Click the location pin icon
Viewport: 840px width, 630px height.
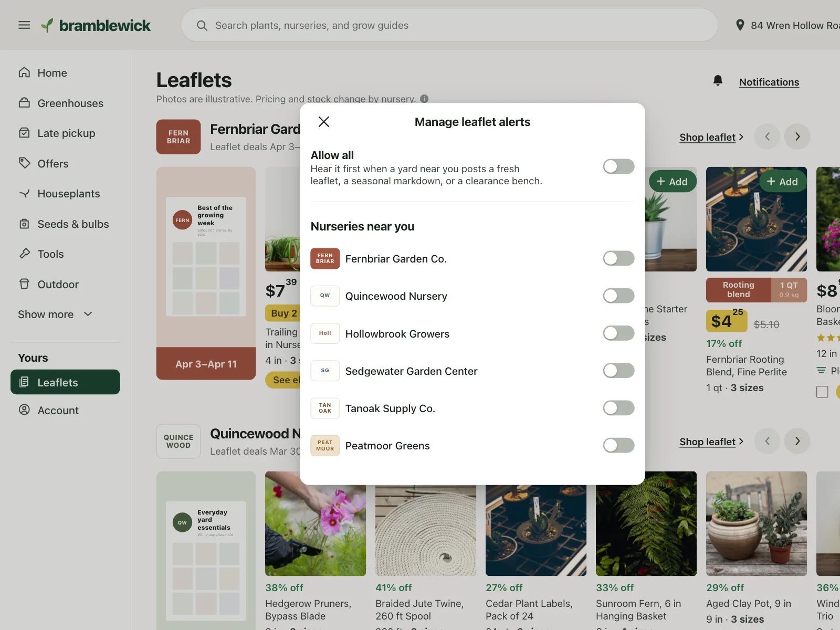[740, 25]
